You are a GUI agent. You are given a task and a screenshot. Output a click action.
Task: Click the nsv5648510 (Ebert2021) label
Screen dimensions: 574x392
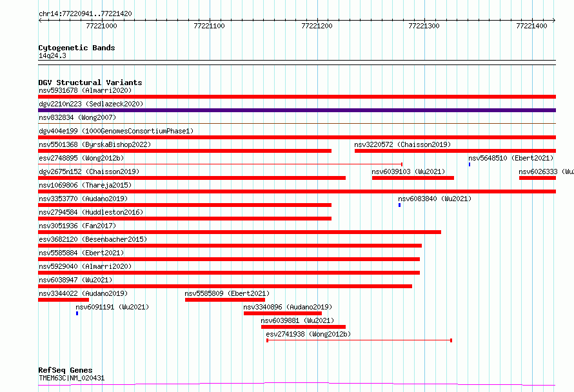click(511, 158)
